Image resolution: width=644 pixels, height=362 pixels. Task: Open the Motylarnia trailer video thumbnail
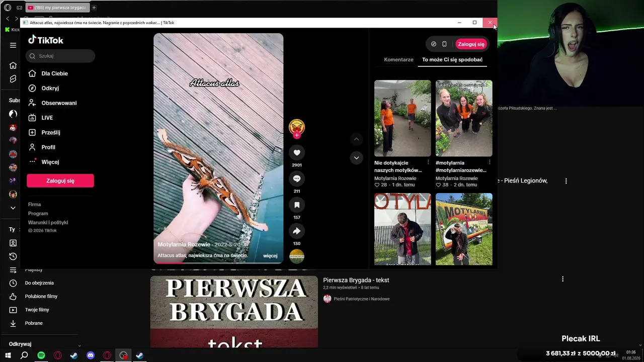coord(464,229)
